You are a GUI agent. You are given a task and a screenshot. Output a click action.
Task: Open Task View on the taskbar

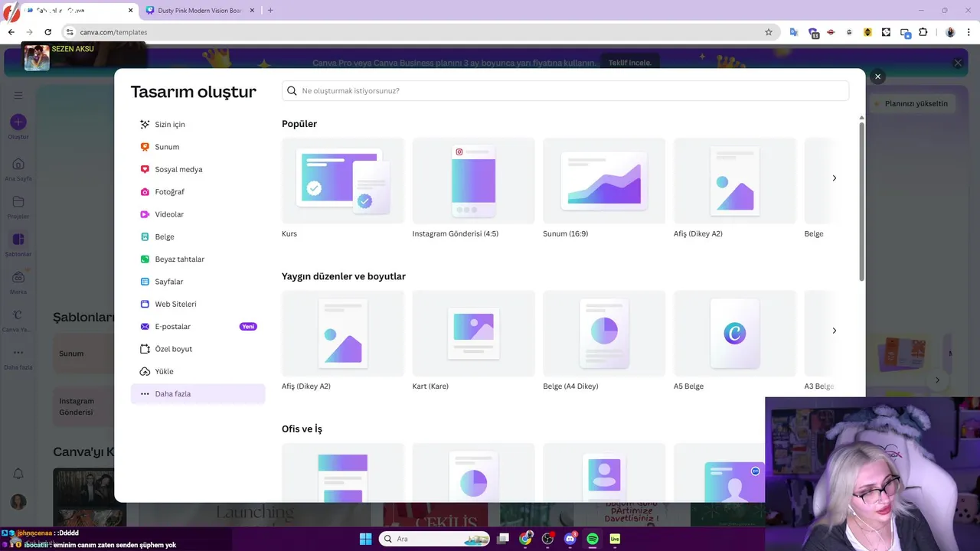click(503, 539)
